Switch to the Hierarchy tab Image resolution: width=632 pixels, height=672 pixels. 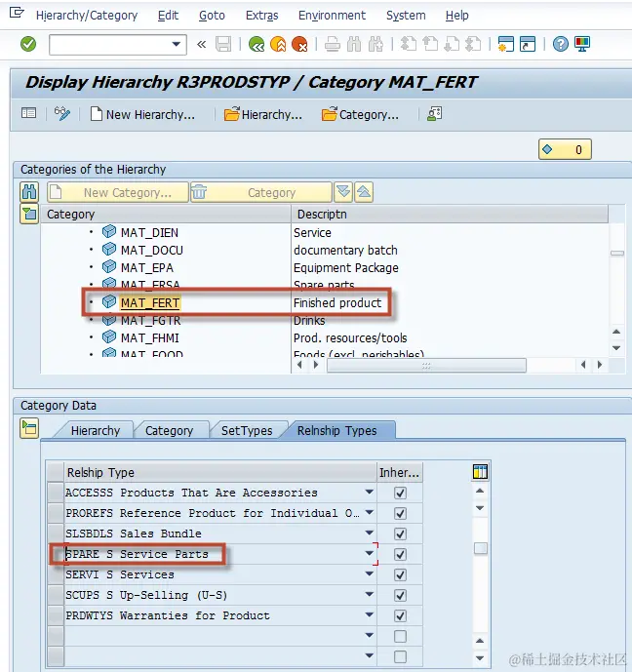pos(96,431)
